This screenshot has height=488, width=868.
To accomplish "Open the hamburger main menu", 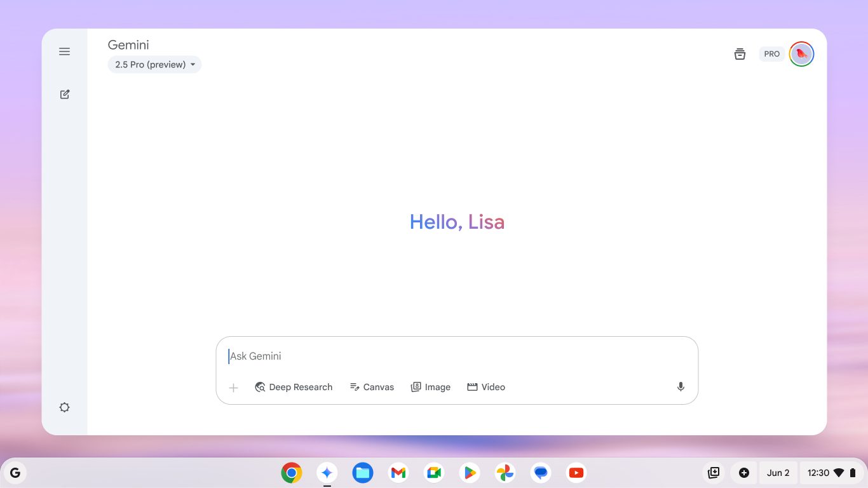I will coord(64,51).
